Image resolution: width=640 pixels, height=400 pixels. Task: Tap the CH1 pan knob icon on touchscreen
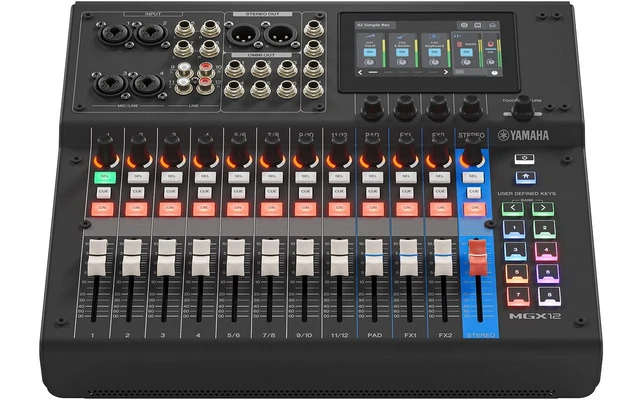click(369, 62)
